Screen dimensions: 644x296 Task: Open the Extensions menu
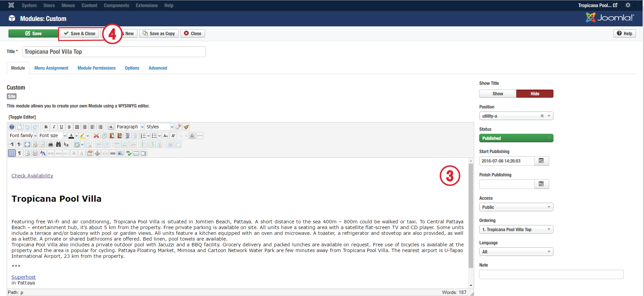point(147,5)
